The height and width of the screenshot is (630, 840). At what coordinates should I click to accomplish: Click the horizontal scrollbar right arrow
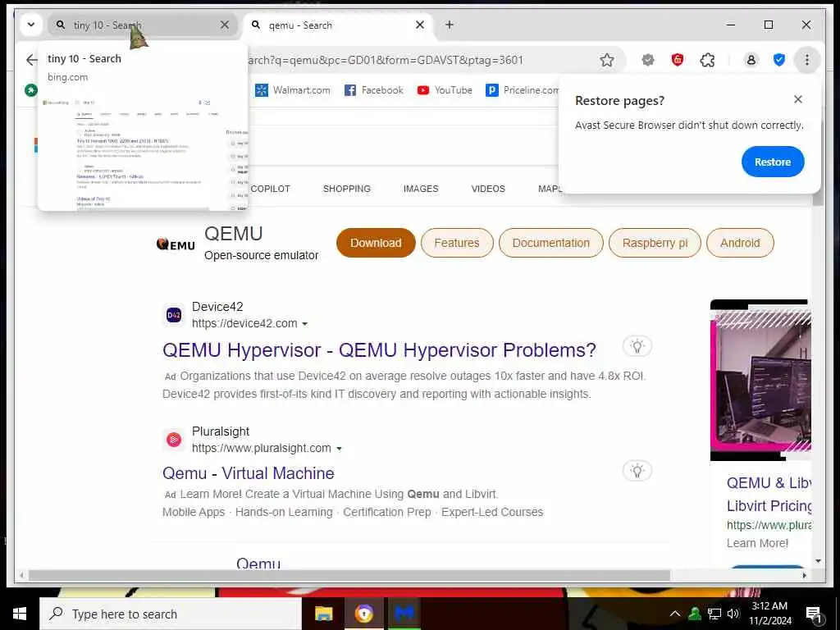click(804, 575)
